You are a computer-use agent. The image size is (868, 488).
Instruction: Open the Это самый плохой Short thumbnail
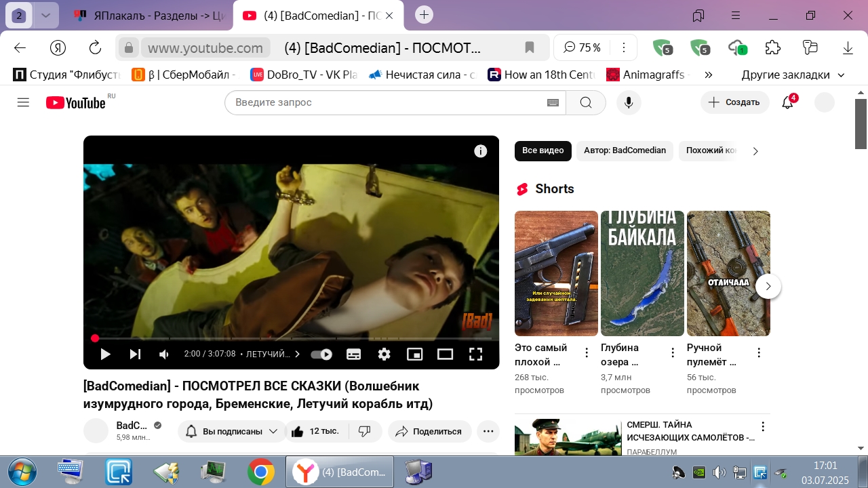click(x=556, y=273)
